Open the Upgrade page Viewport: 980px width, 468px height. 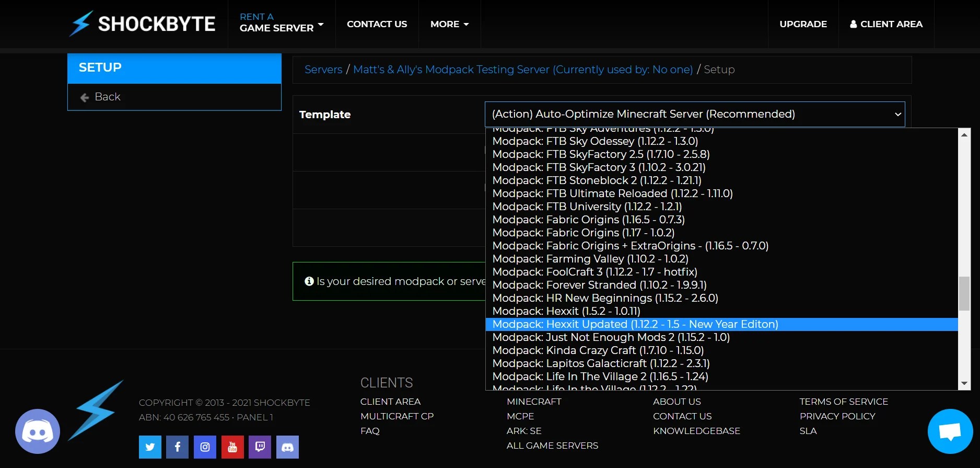tap(803, 24)
